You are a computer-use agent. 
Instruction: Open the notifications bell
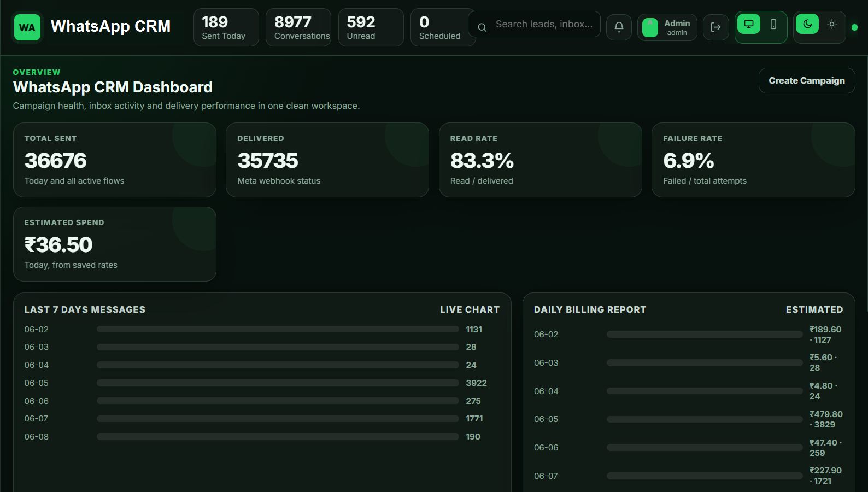(619, 27)
